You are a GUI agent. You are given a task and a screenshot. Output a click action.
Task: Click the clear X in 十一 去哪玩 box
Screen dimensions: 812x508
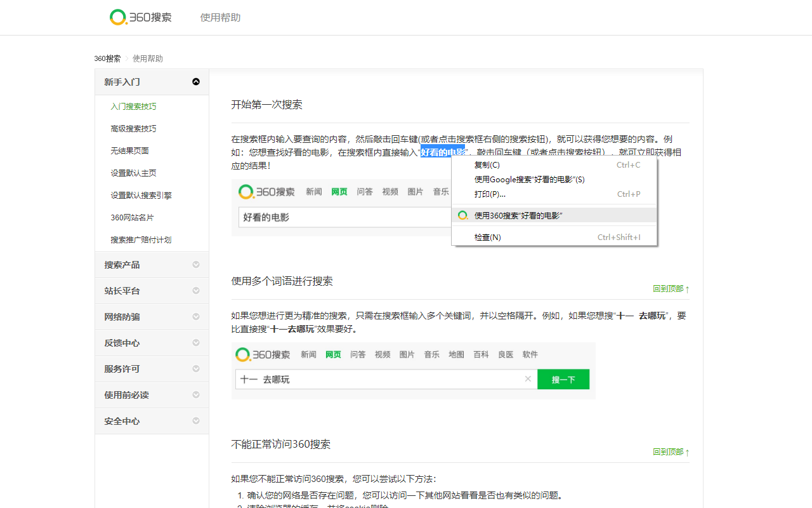point(528,379)
